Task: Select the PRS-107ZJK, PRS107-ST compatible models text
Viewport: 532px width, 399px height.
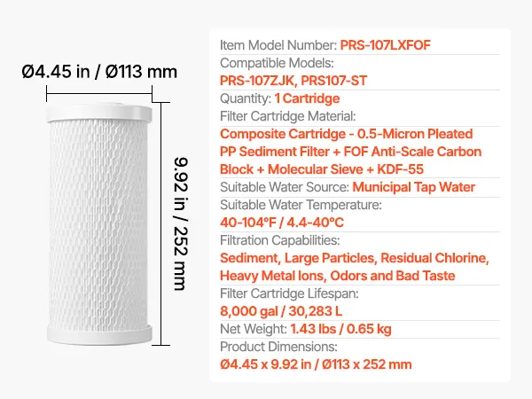Action: (x=293, y=81)
